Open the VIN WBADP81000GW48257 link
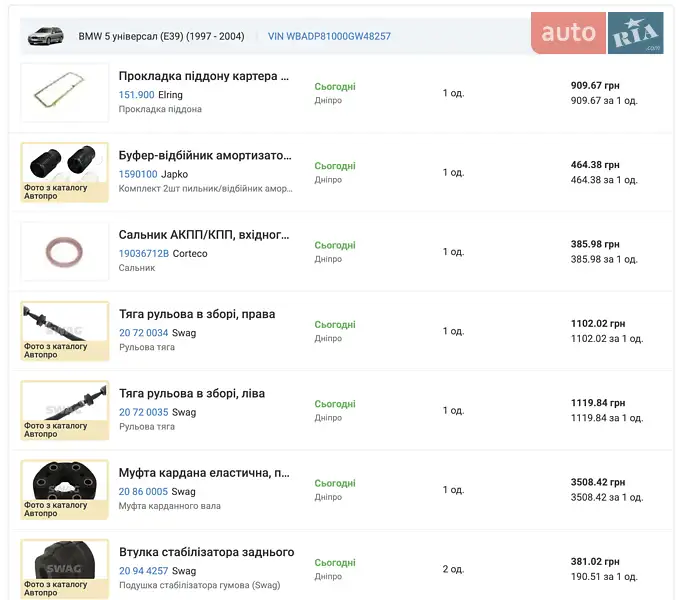Image resolution: width=676 pixels, height=600 pixels. [x=329, y=36]
